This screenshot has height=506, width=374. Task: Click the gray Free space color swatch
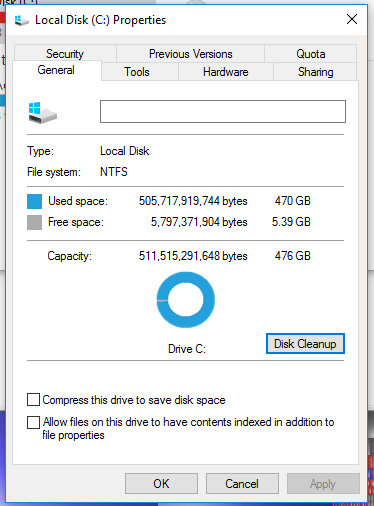34,222
